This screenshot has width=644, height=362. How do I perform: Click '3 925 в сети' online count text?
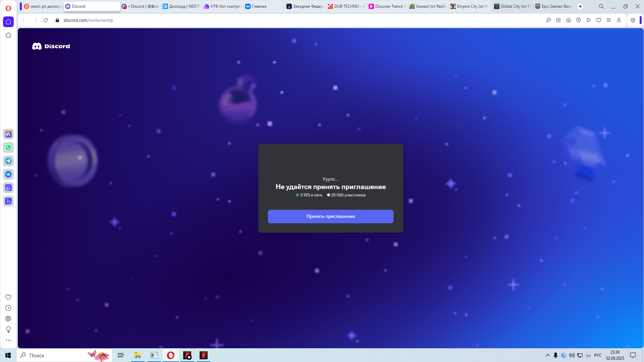(311, 195)
